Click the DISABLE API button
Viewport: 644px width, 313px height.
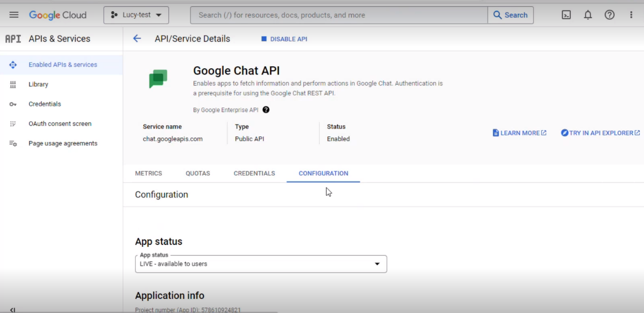tap(284, 39)
